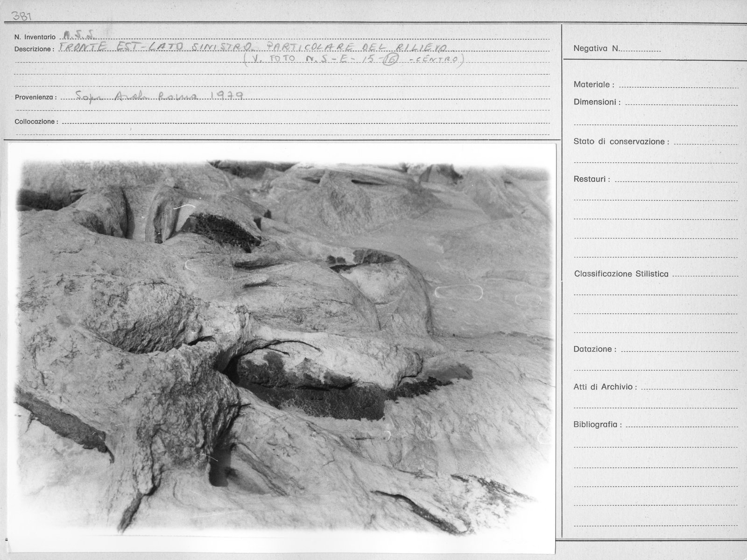Click the 'Collocazione :' label

(36, 121)
